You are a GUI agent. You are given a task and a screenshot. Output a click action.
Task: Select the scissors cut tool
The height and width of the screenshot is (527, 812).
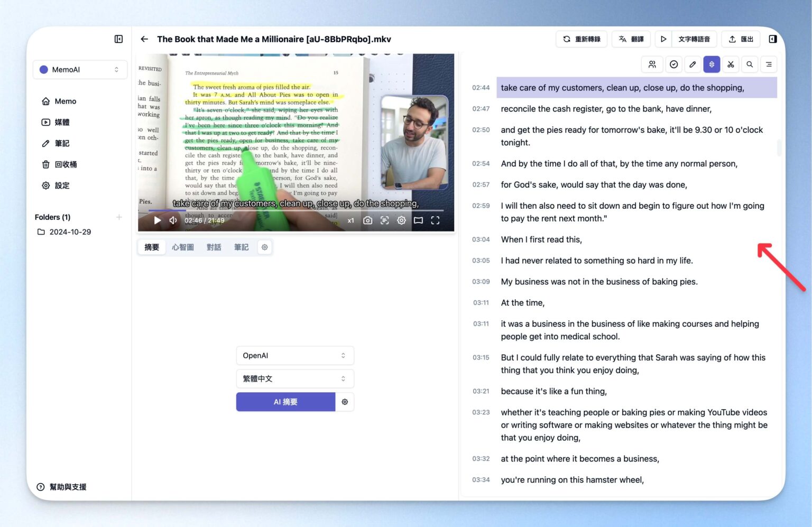(731, 64)
